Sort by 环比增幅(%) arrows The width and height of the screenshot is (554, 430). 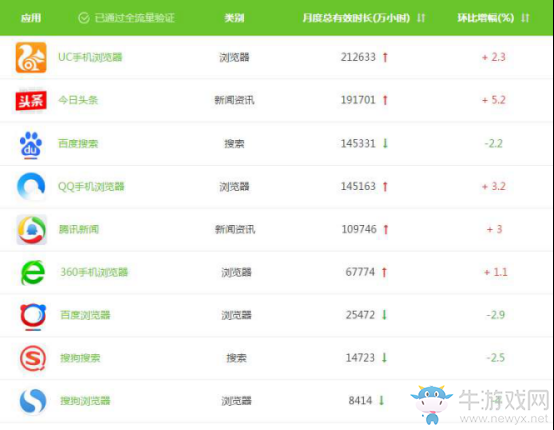pyautogui.click(x=525, y=18)
